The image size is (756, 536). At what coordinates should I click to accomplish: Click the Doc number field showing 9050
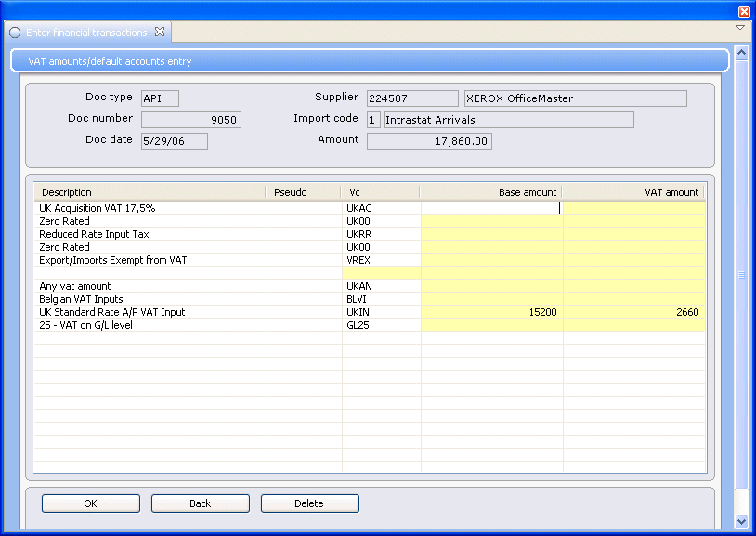pyautogui.click(x=189, y=119)
